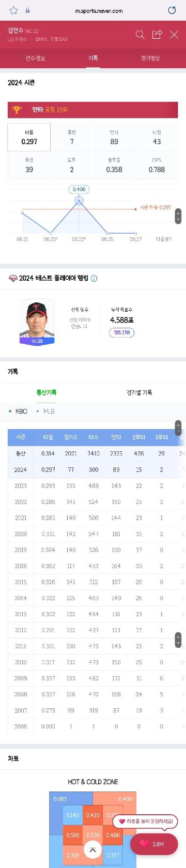Open info icon beside 베스트 플레이어 랭킹
This screenshot has width=186, height=868.
[x=94, y=278]
